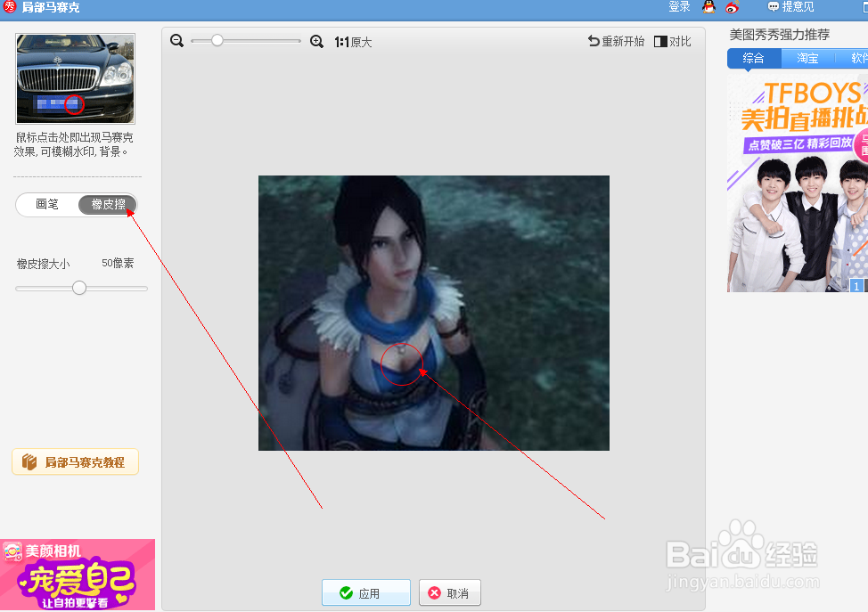This screenshot has width=868, height=612.
Task: Switch to the 综合 recommendation tab
Action: [x=753, y=58]
